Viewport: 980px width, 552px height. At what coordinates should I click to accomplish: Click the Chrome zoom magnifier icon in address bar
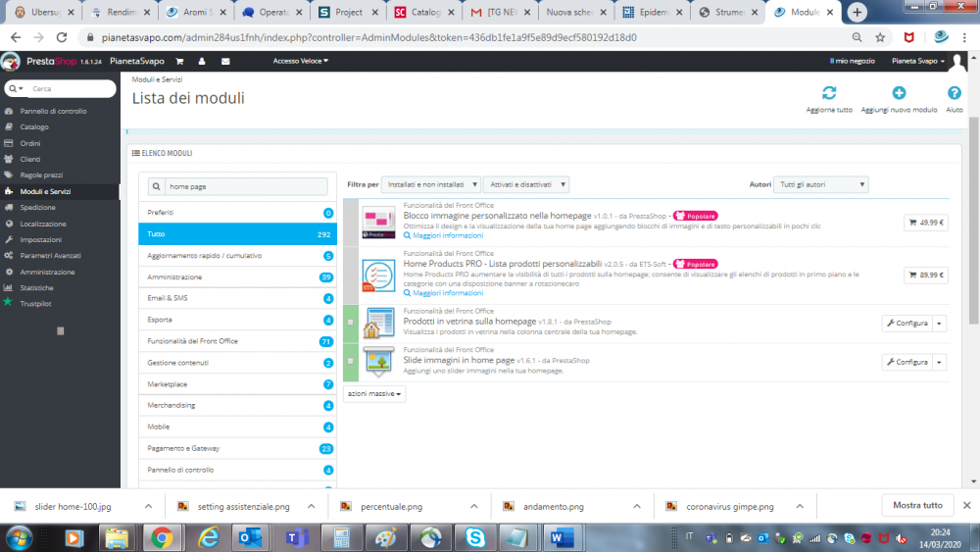857,37
